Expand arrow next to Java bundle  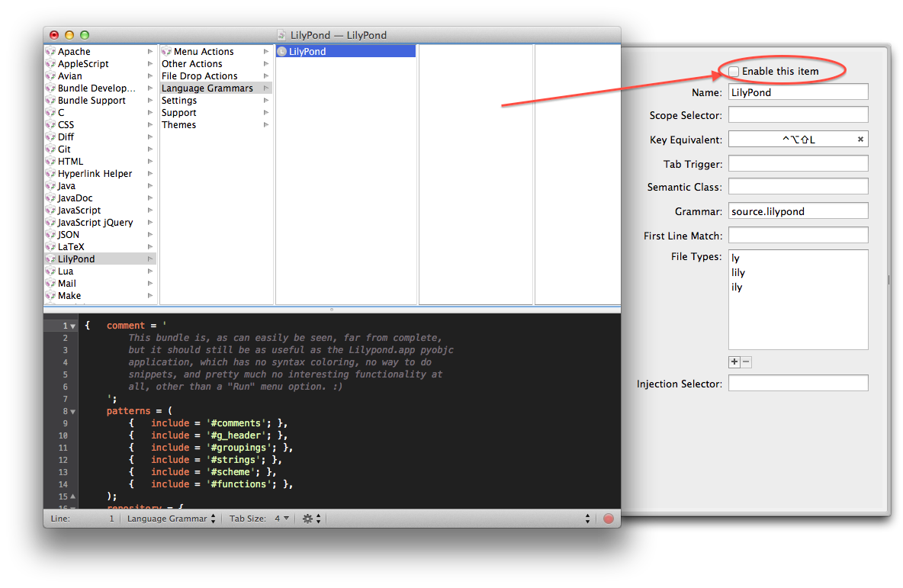[149, 186]
